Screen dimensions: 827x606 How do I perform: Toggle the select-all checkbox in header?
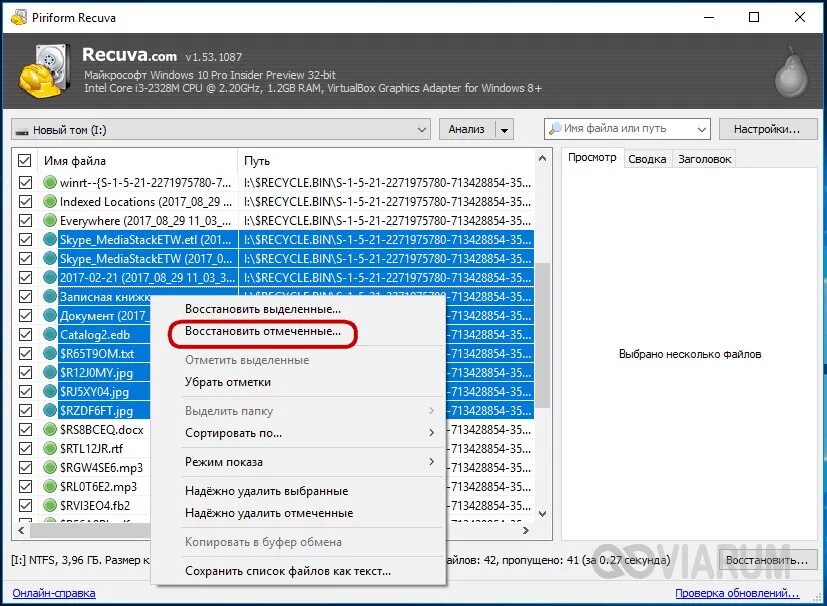(x=25, y=160)
